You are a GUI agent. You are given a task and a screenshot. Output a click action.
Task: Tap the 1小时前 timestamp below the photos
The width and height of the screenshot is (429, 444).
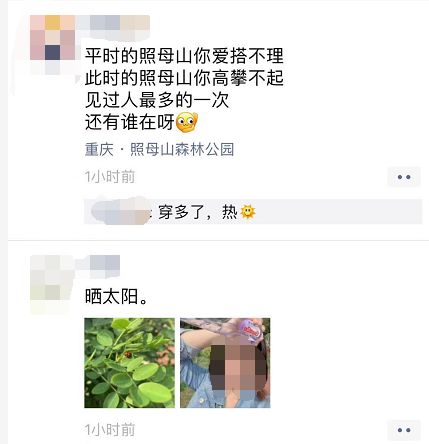110,430
